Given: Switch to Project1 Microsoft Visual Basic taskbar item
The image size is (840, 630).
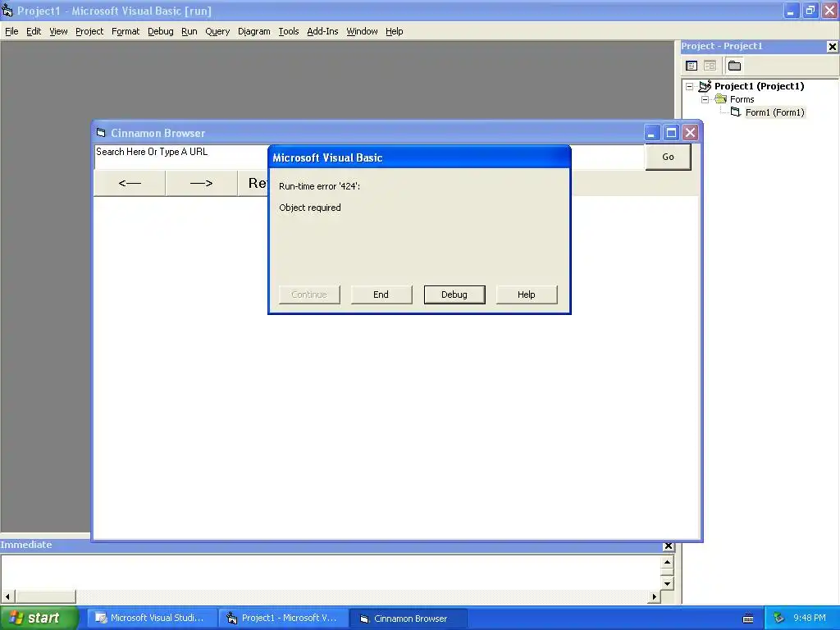Looking at the screenshot, I should 284,619.
